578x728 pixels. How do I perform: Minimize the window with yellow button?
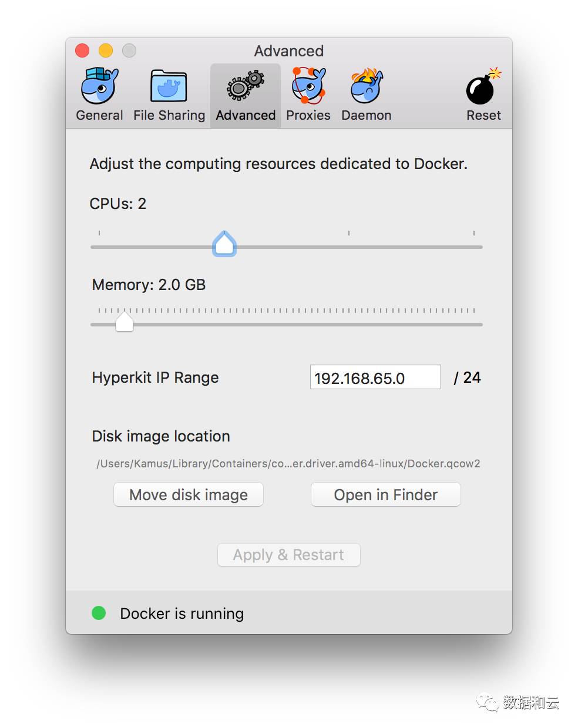pyautogui.click(x=106, y=51)
